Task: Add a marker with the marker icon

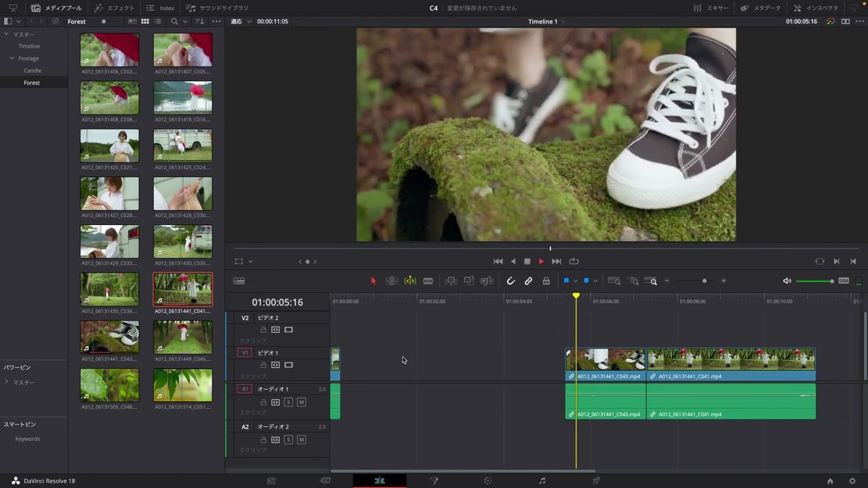Action: point(586,281)
